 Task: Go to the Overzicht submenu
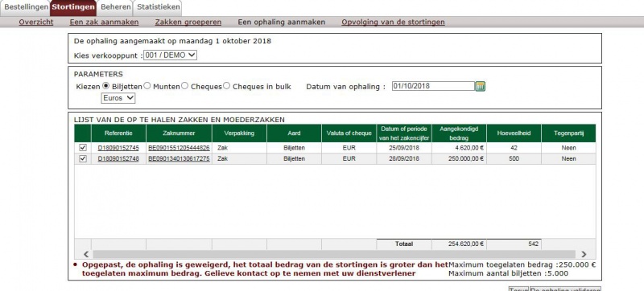[x=36, y=23]
